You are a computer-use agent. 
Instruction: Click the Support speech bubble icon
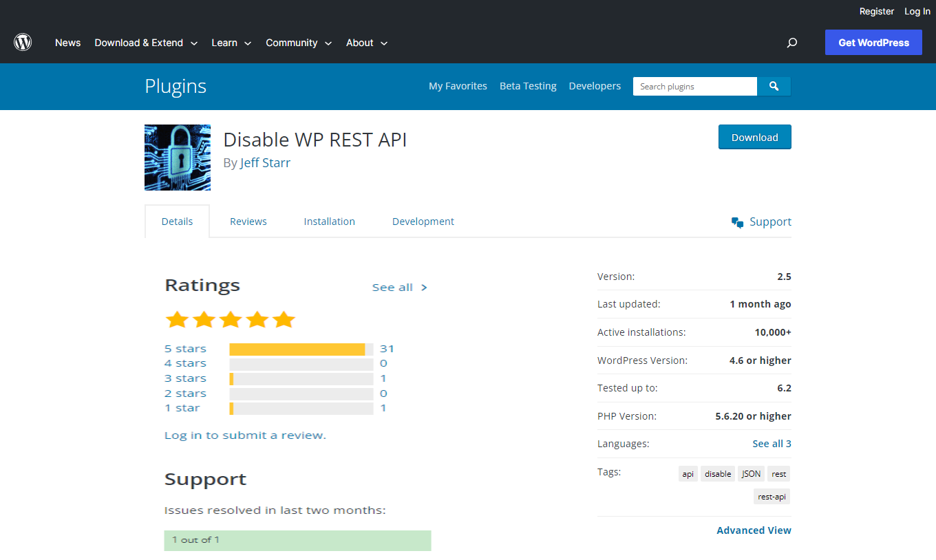(x=738, y=222)
